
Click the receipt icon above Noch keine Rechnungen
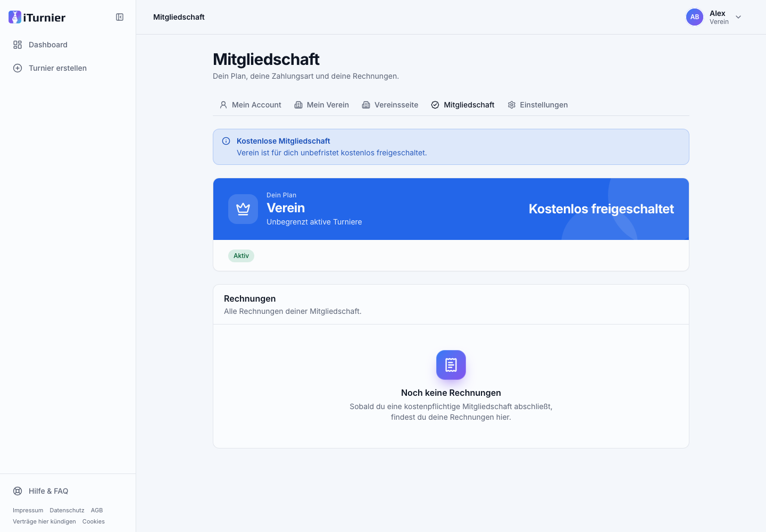coord(451,365)
